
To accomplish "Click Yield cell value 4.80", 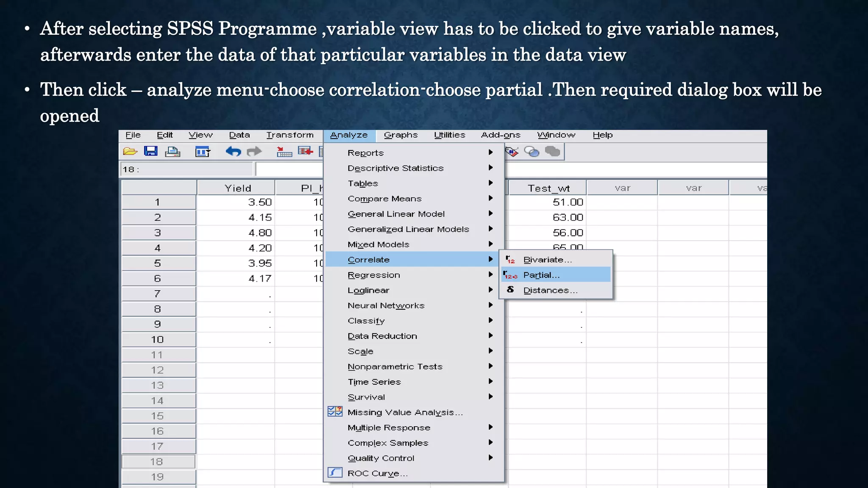I will [x=236, y=233].
